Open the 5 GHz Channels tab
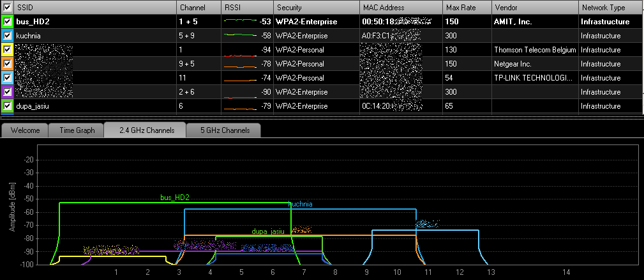Image resolution: width=644 pixels, height=280 pixels. pos(224,130)
